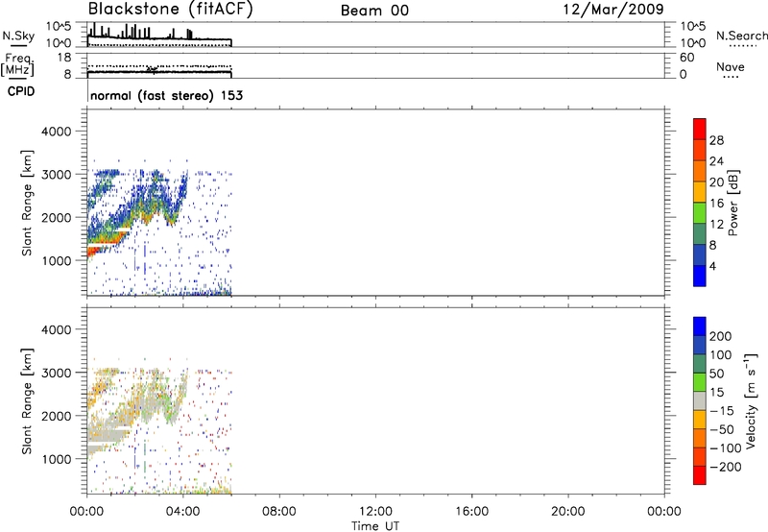This screenshot has height=532, width=768.
Task: Click the '24' power scale value
Action: pyautogui.click(x=716, y=161)
